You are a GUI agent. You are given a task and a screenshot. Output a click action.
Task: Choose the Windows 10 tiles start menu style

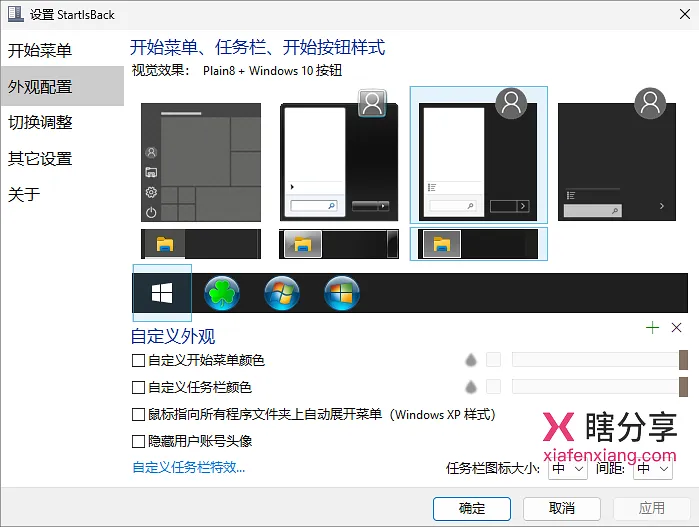[x=201, y=162]
